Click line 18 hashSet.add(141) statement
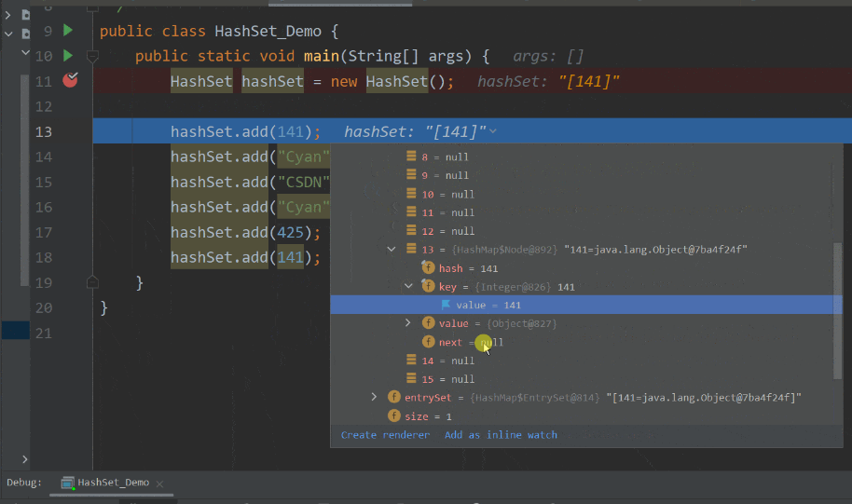The width and height of the screenshot is (852, 504). point(245,257)
